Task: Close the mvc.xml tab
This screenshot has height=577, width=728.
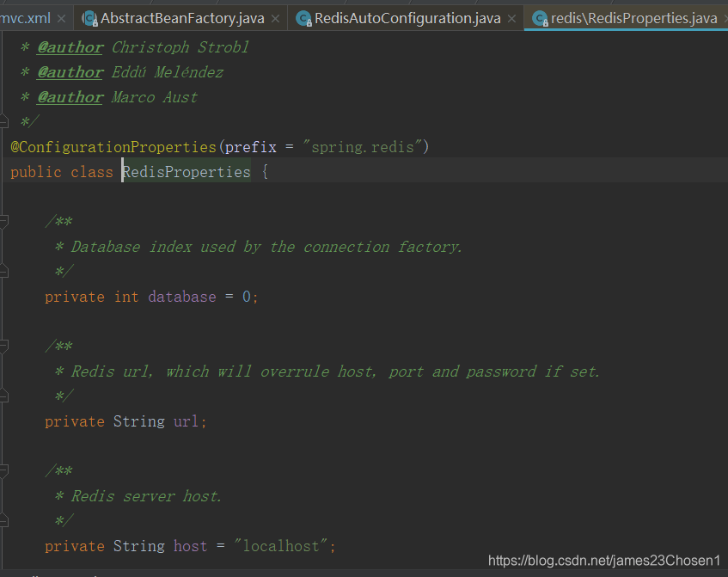Action: click(61, 19)
